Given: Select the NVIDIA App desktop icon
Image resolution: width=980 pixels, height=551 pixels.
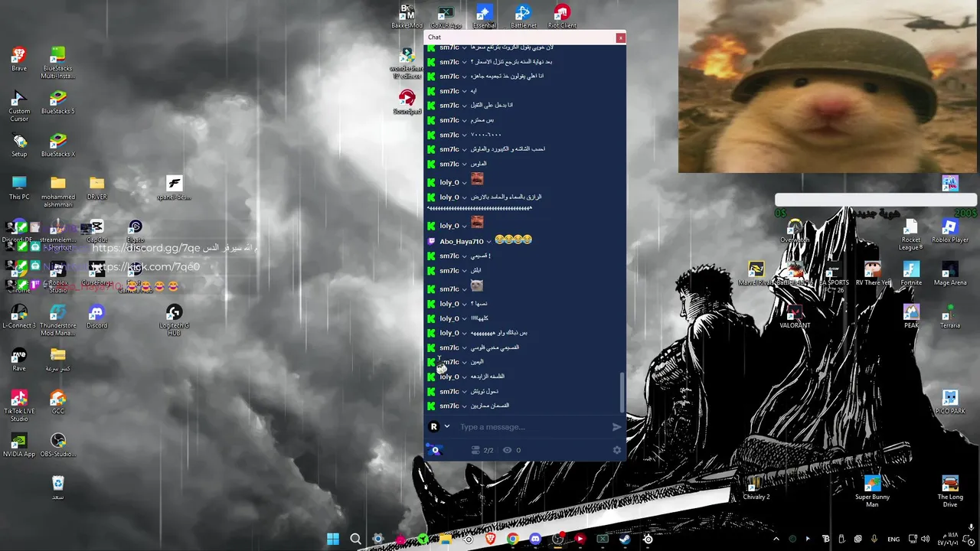Looking at the screenshot, I should [x=19, y=445].
